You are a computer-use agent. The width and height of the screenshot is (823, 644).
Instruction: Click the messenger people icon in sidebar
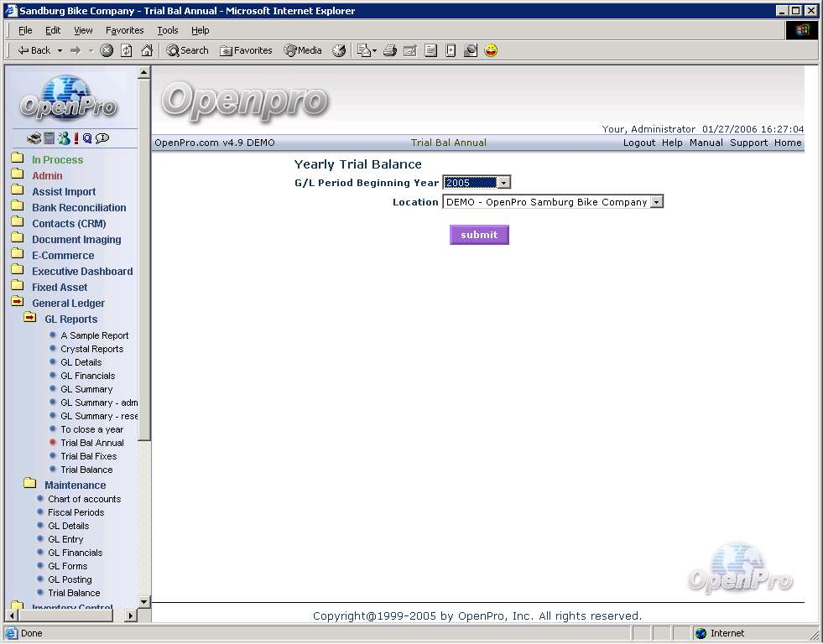[x=63, y=138]
